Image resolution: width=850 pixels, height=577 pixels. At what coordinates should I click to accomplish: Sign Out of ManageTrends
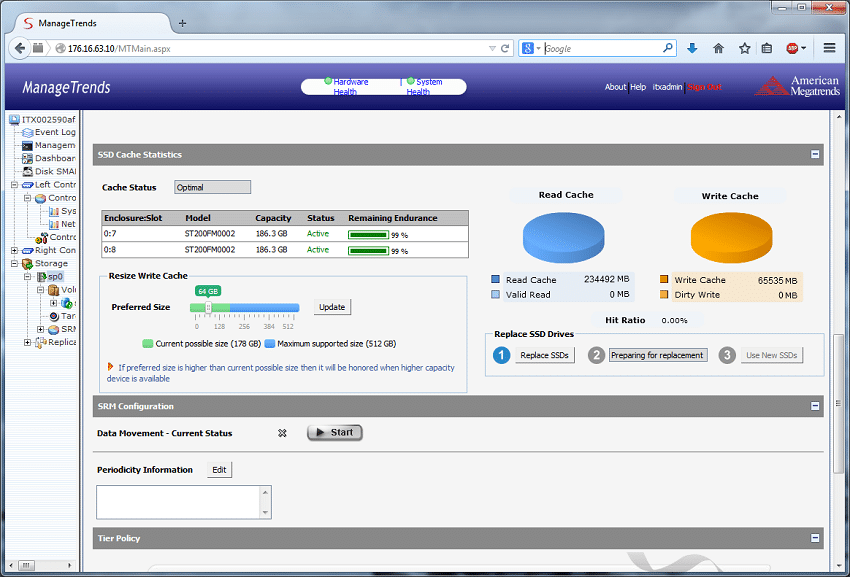coord(705,87)
